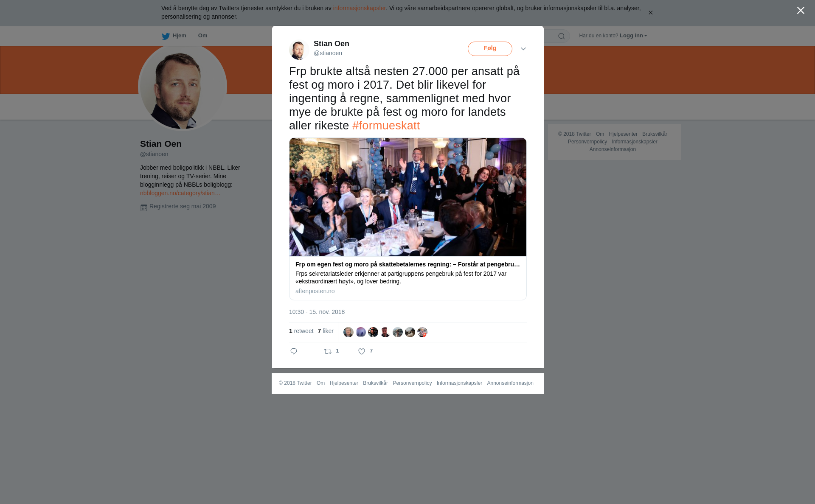Retweet using the retweet arrows icon
The width and height of the screenshot is (815, 504).
[328, 351]
